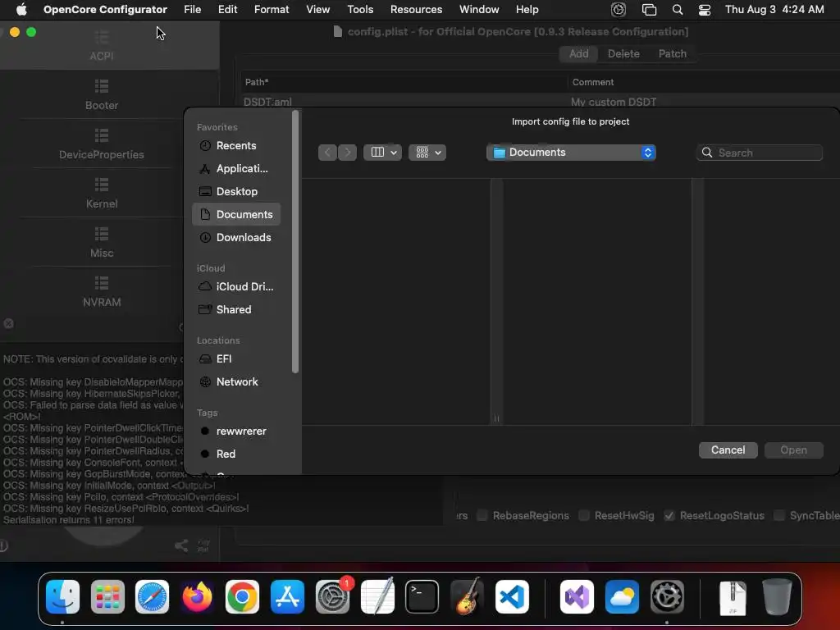Open the Edit menu
The width and height of the screenshot is (840, 630).
228,10
